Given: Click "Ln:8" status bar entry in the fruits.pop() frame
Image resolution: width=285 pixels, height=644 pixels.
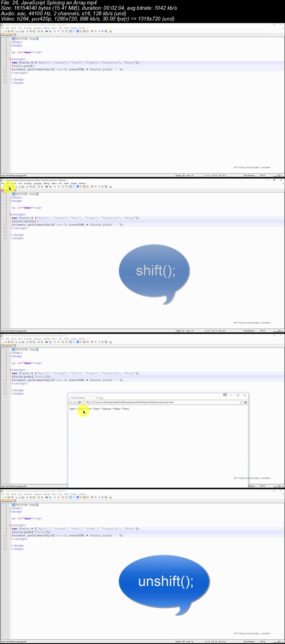Looking at the screenshot, I should [x=207, y=175].
